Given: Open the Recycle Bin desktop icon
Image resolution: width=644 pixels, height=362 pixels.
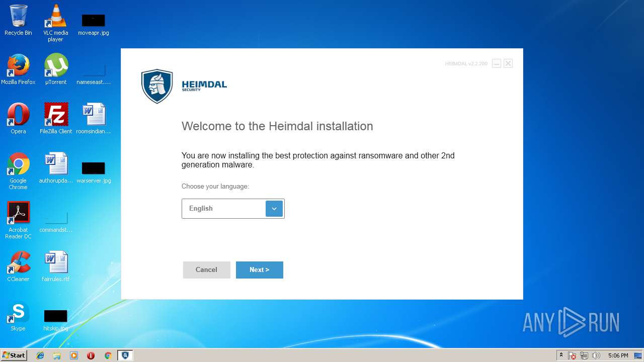Looking at the screenshot, I should click(x=18, y=20).
